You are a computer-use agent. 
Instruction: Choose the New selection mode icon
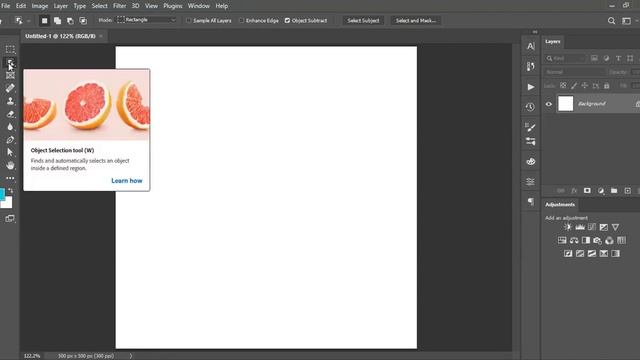click(x=44, y=20)
